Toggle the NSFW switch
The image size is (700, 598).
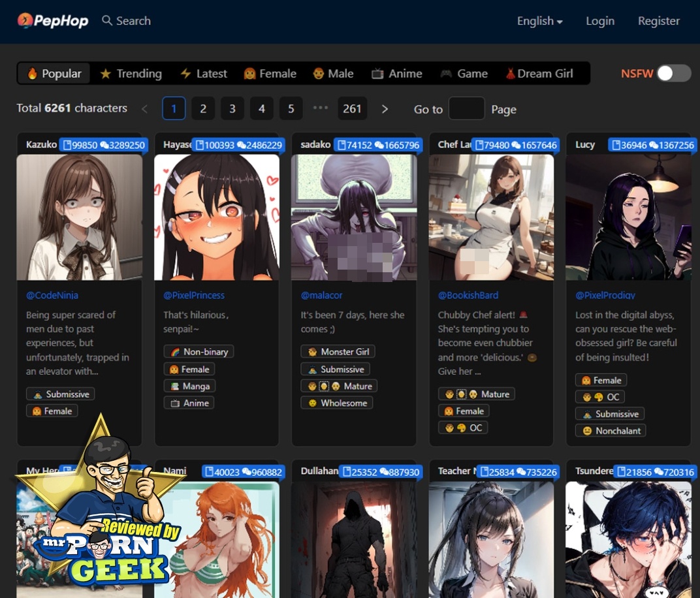pyautogui.click(x=673, y=73)
